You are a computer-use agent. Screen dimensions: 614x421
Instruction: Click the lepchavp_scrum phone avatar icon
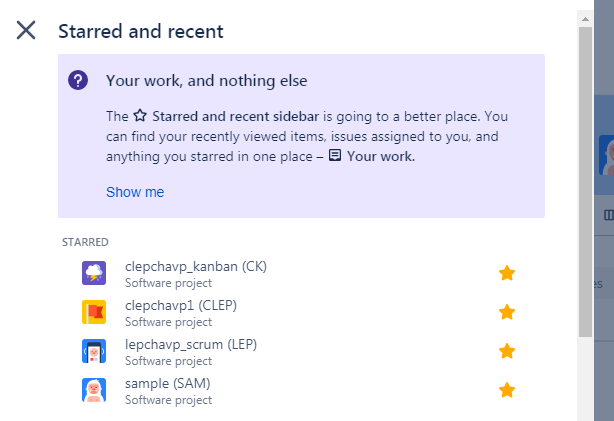click(94, 351)
